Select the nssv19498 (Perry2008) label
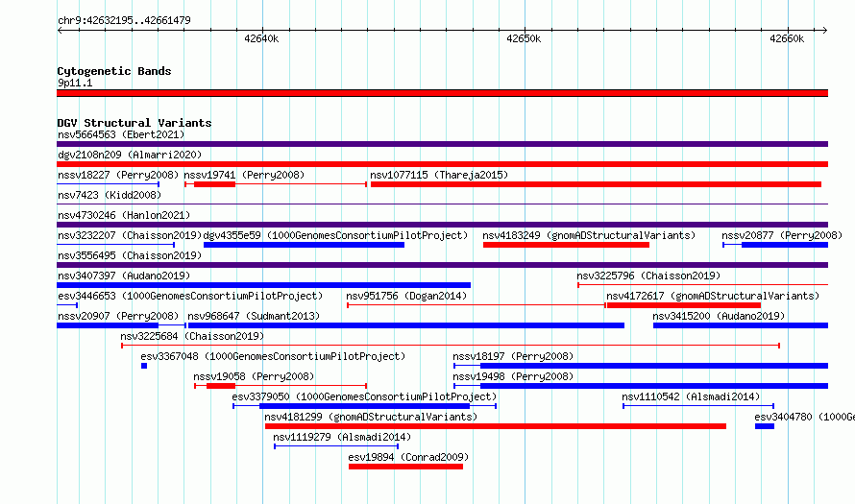Viewport: 855px width, 504px height. [513, 376]
